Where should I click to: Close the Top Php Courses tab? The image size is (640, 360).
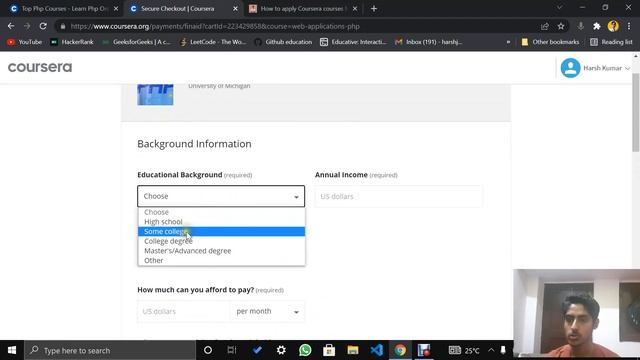pos(116,9)
